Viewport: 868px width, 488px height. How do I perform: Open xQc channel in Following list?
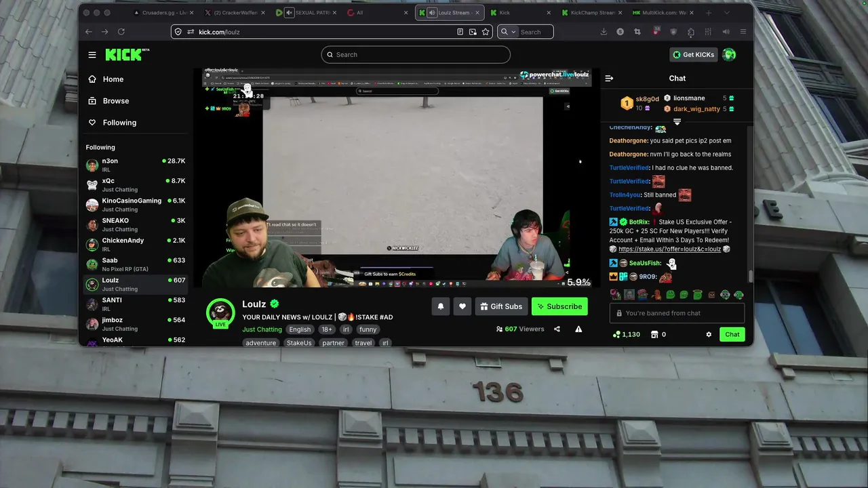[135, 185]
